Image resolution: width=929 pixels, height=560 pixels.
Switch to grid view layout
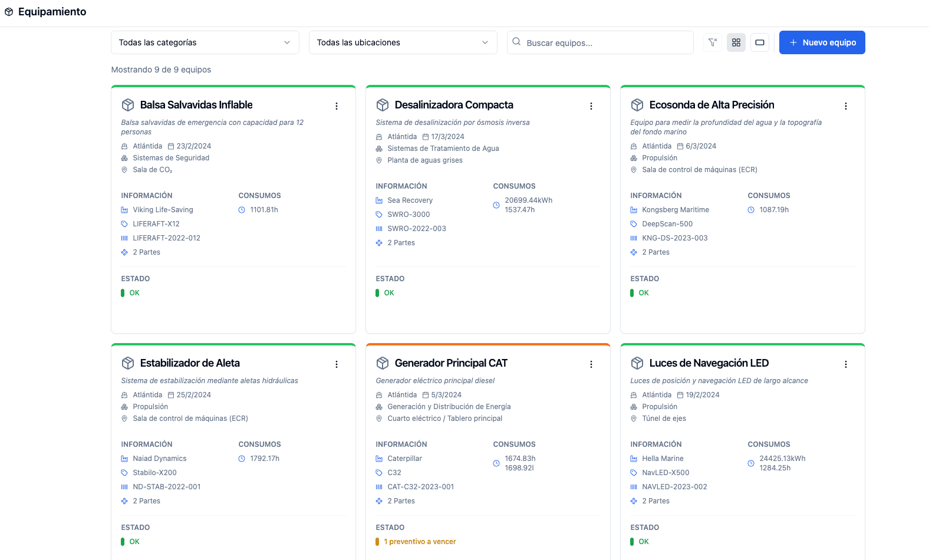tap(736, 42)
